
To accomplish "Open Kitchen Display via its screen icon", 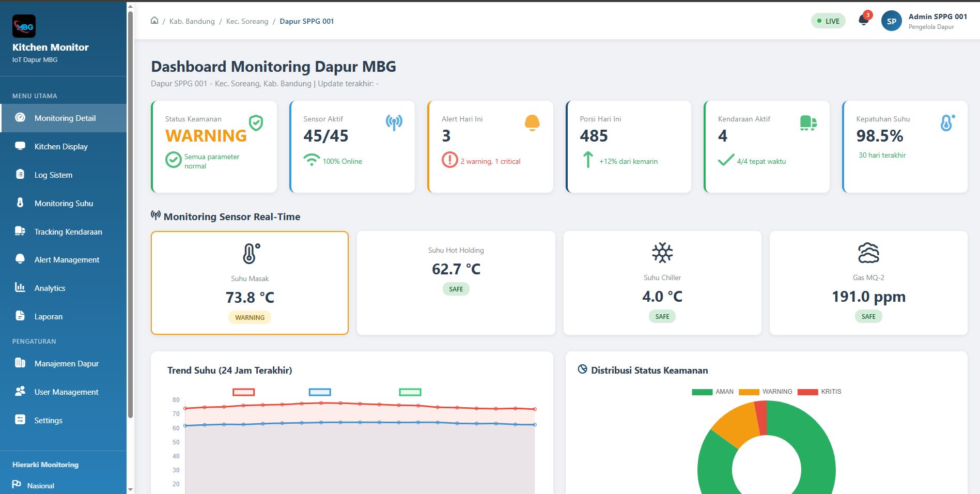I will (x=20, y=146).
